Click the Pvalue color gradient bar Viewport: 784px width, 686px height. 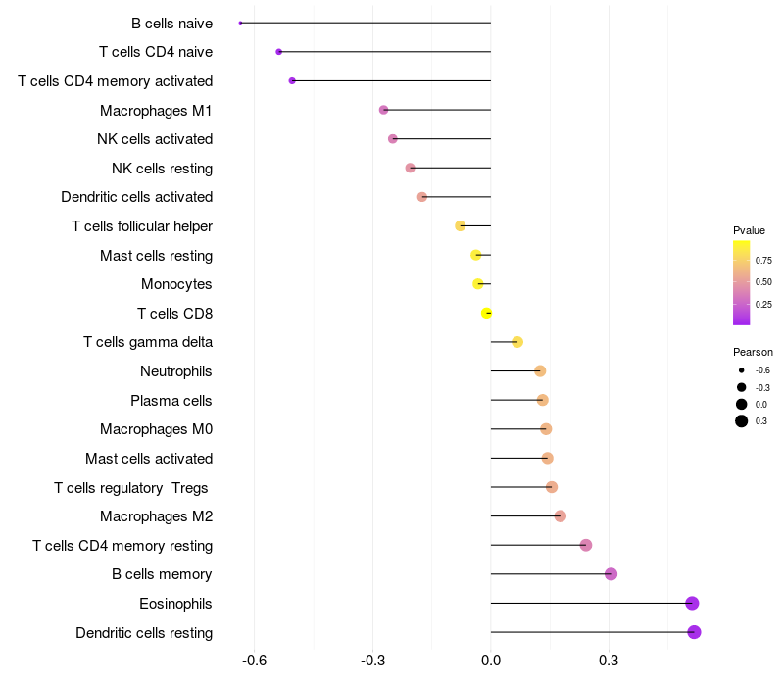741,282
